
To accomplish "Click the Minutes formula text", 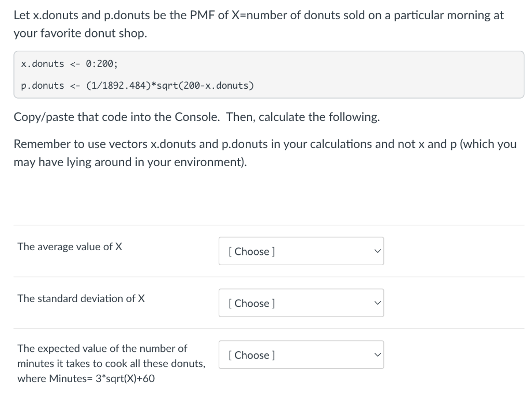I will click(x=82, y=378).
